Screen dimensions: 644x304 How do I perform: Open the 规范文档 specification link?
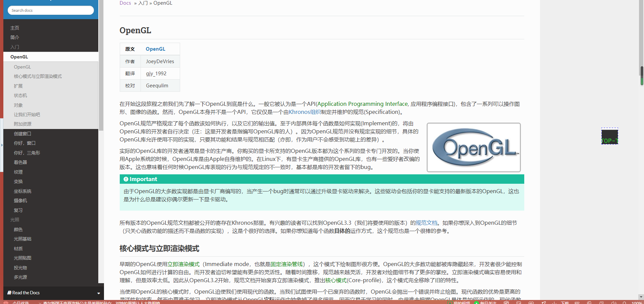click(426, 223)
